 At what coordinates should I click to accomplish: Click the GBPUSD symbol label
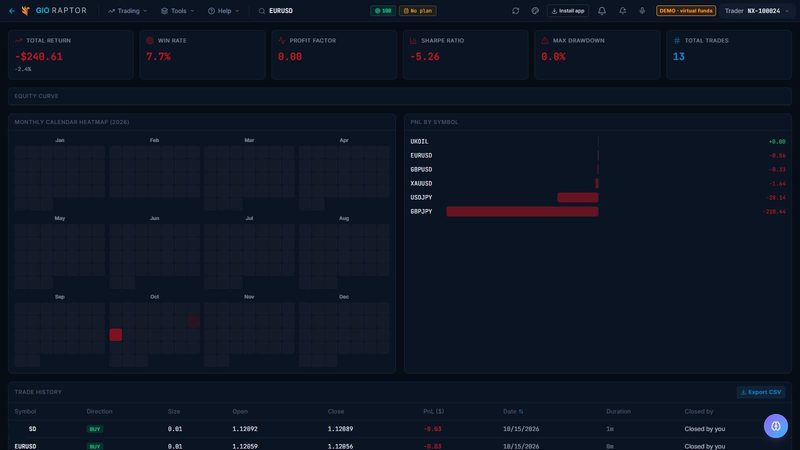pyautogui.click(x=421, y=169)
